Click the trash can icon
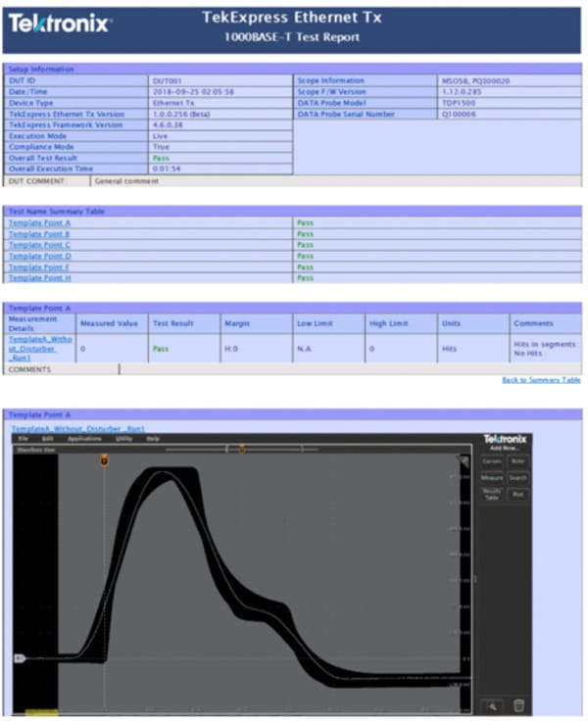 (x=518, y=704)
